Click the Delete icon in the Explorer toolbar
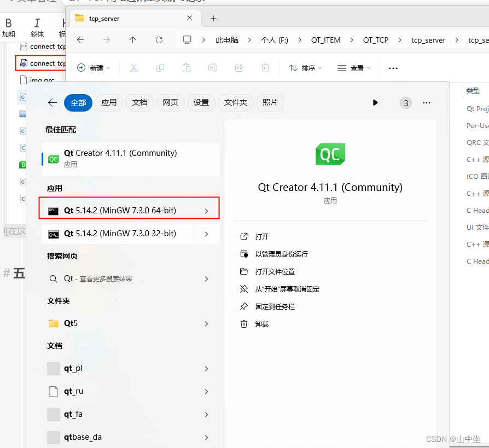The height and width of the screenshot is (448, 489). [265, 67]
